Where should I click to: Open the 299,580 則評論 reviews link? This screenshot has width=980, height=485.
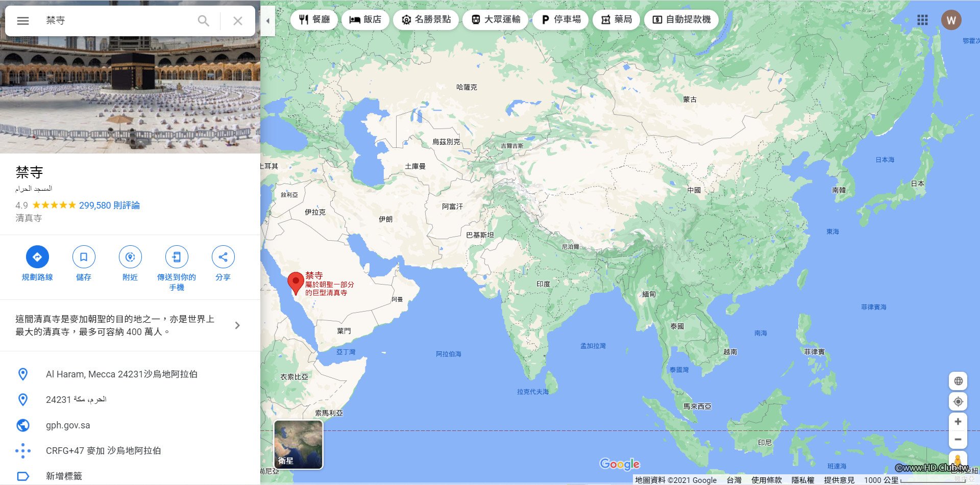(x=109, y=206)
